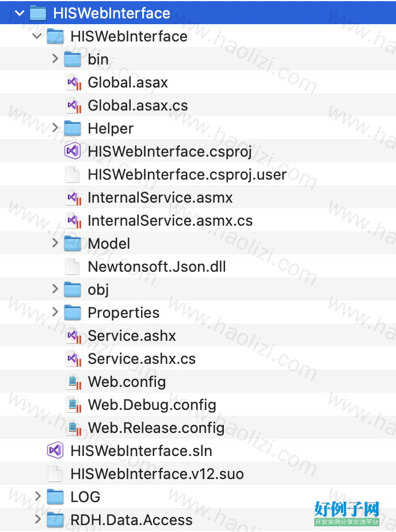
Task: Click the RDH.Data.Access folder icon
Action: click(55, 520)
